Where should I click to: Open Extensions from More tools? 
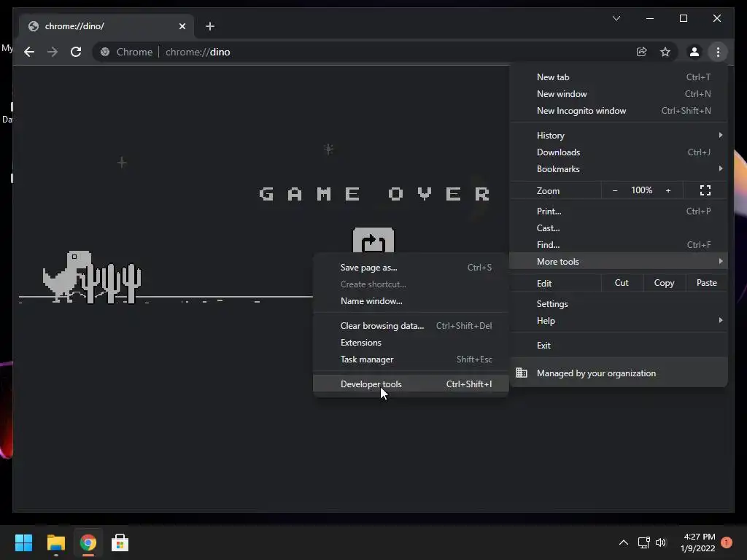pyautogui.click(x=411, y=343)
